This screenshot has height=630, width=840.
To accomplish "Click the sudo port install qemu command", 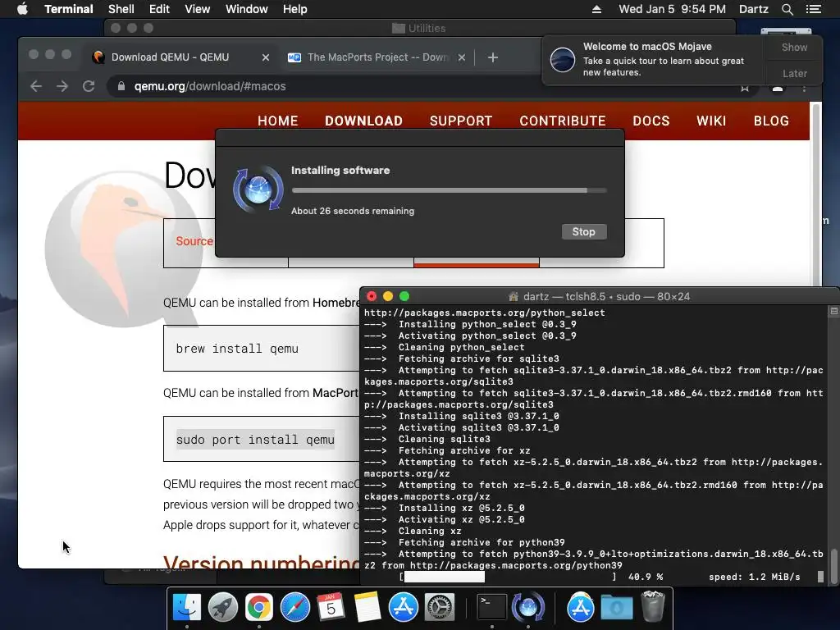I will tap(255, 440).
